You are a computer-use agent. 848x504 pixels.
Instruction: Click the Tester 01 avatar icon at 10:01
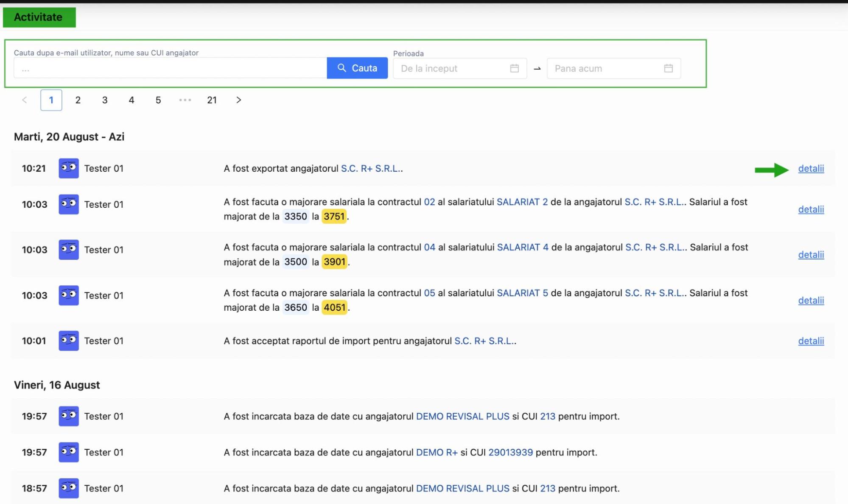click(x=67, y=341)
